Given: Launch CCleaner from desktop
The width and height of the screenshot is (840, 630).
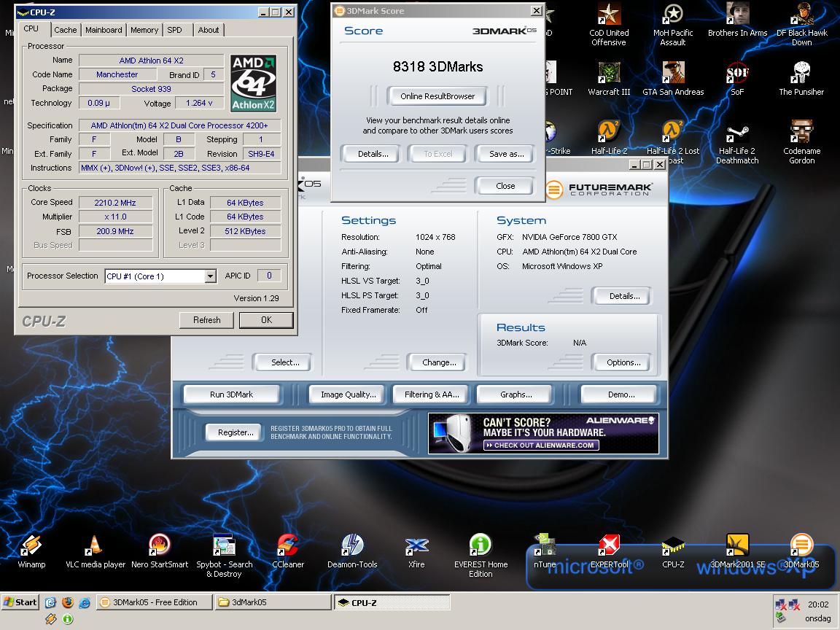Looking at the screenshot, I should (x=288, y=551).
